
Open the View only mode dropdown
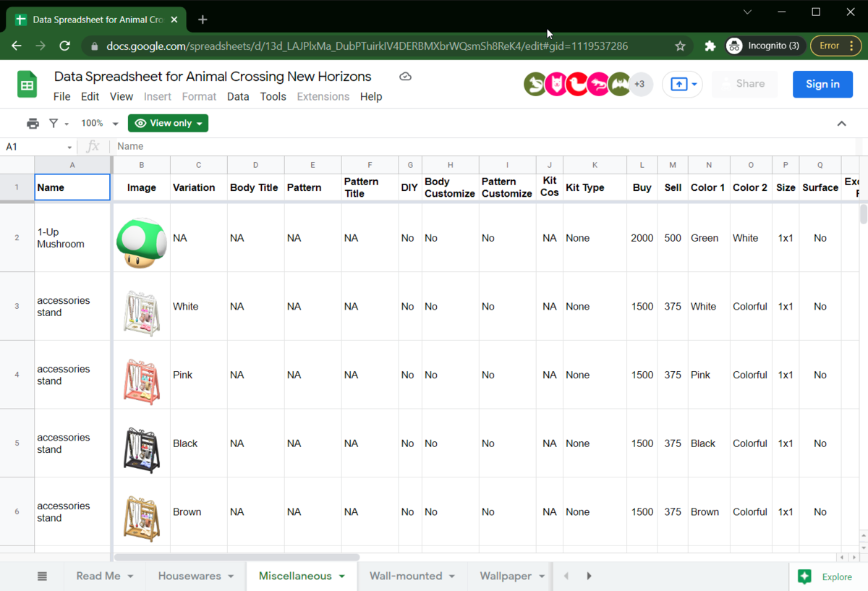[x=168, y=123]
